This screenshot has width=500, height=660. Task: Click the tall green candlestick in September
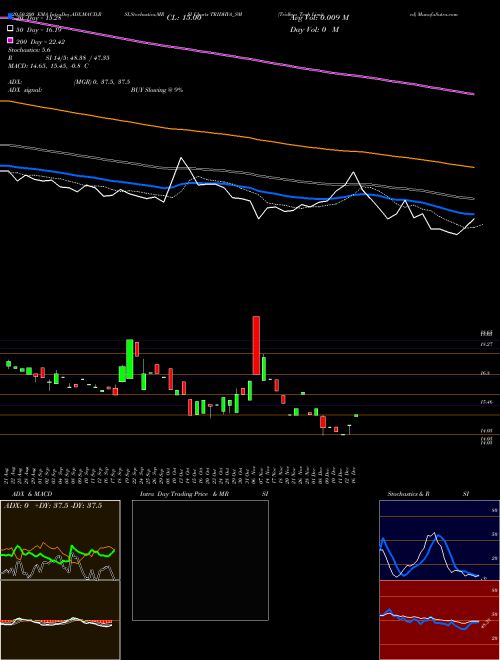pos(130,359)
